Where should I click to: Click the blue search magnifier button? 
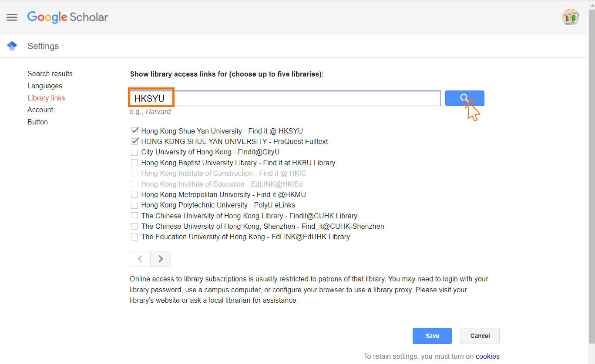[464, 98]
